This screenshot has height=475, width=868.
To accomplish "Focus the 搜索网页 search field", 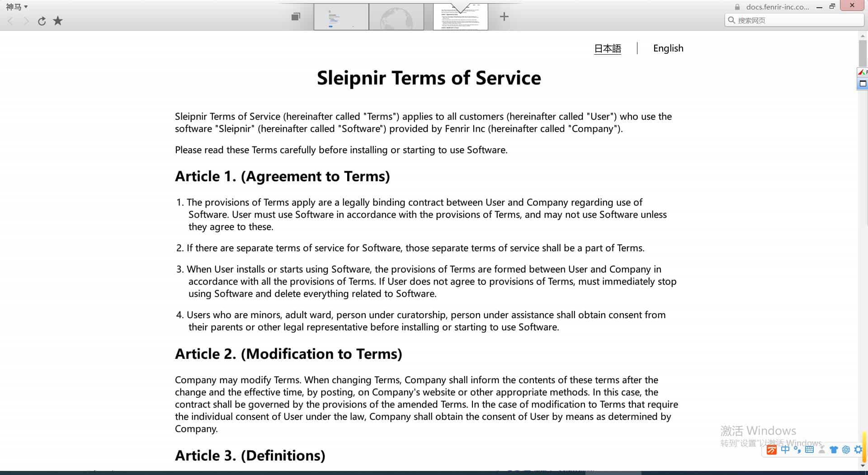I will pyautogui.click(x=794, y=20).
